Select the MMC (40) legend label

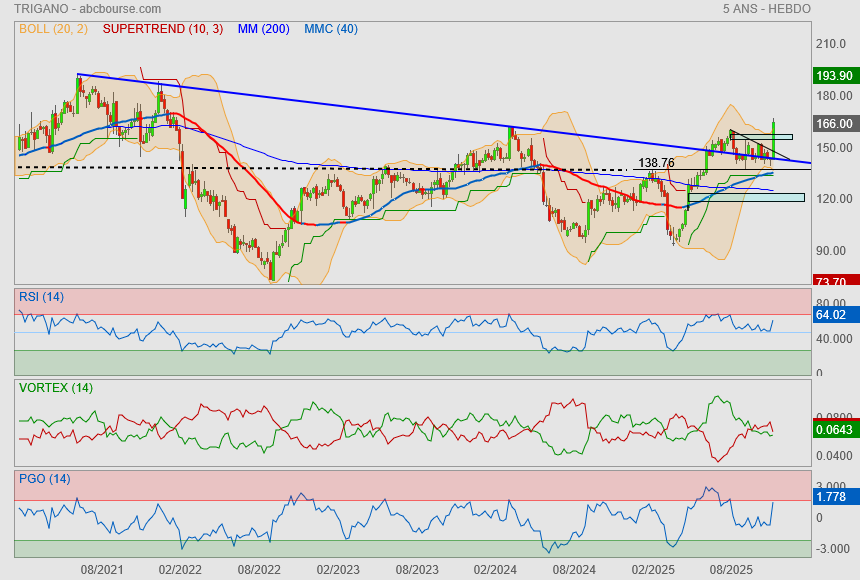coord(330,29)
